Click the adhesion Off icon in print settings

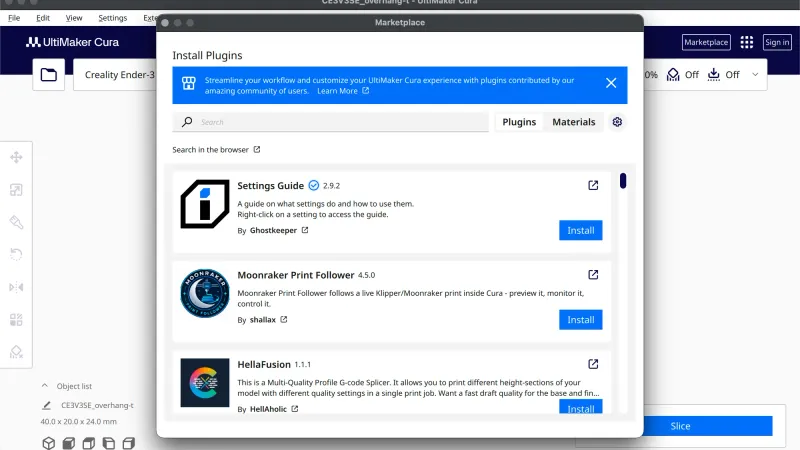pyautogui.click(x=713, y=74)
